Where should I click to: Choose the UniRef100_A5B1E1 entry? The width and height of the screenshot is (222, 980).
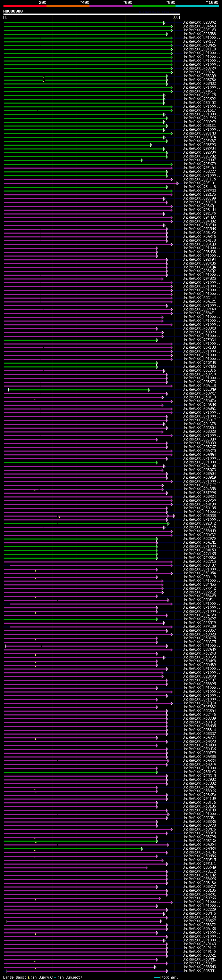[x=199, y=126]
